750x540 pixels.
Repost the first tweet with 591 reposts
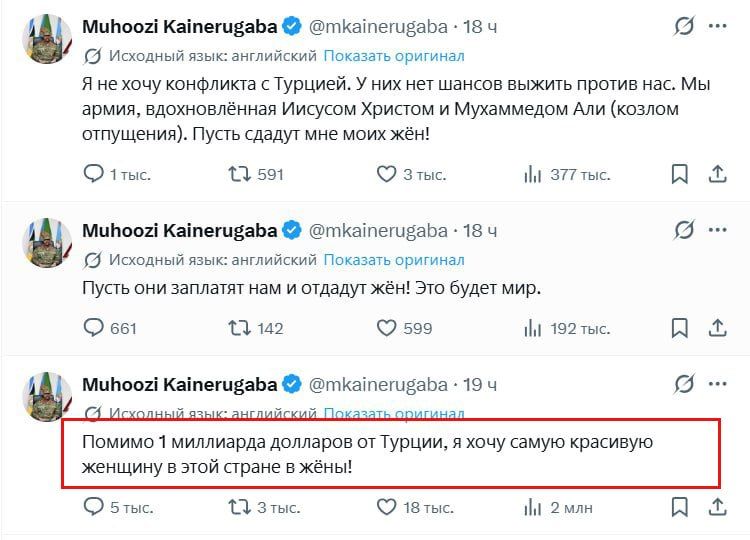point(240,174)
